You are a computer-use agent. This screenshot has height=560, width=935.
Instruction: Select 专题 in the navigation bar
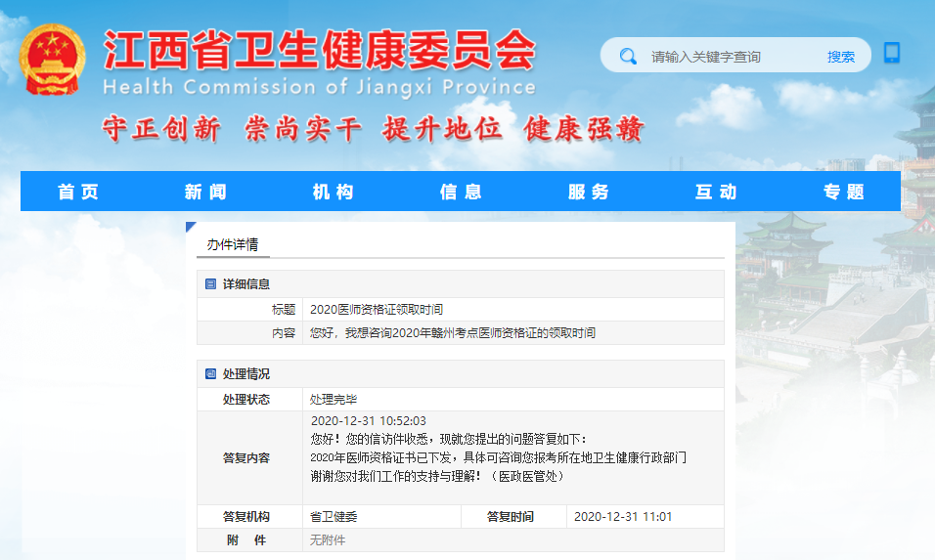[x=843, y=192]
